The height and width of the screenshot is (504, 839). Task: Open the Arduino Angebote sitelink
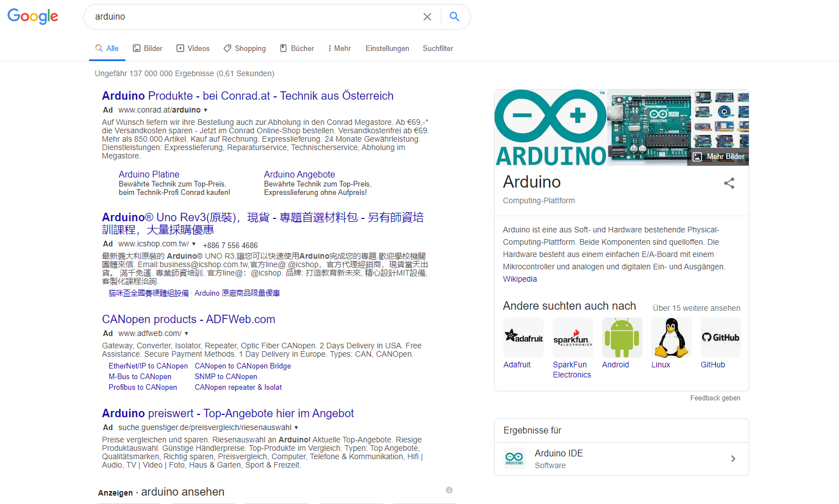point(300,175)
